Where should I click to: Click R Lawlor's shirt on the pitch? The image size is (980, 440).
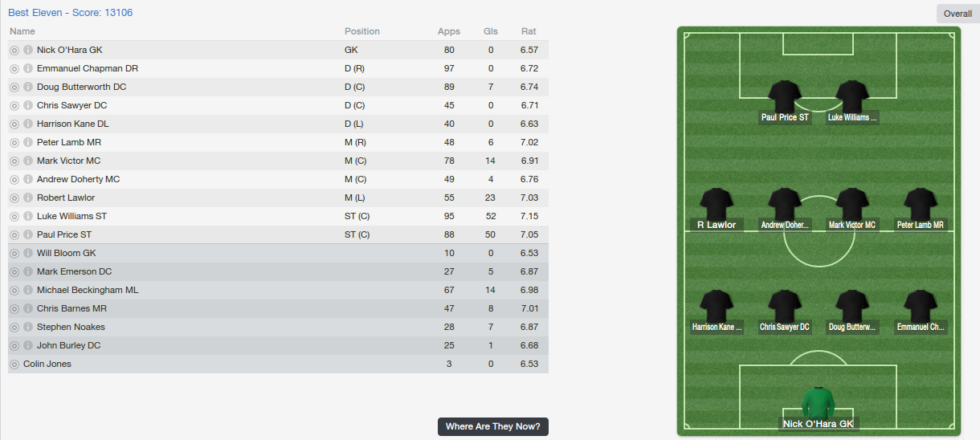point(717,204)
